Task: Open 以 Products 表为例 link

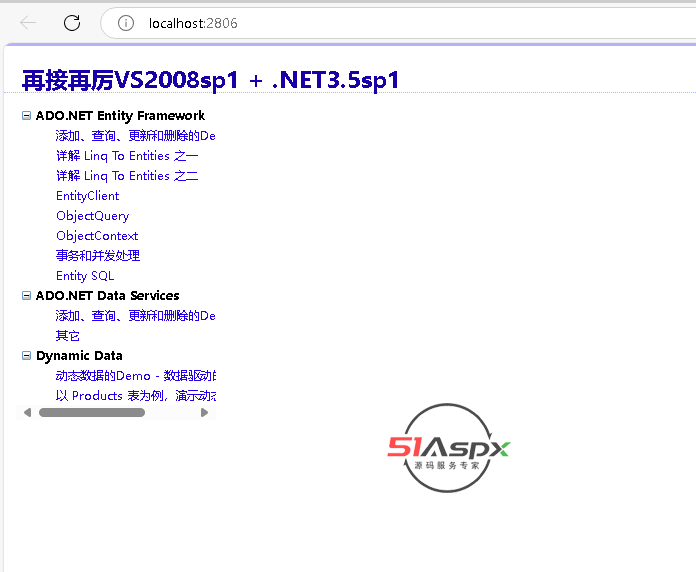Action: [x=135, y=396]
